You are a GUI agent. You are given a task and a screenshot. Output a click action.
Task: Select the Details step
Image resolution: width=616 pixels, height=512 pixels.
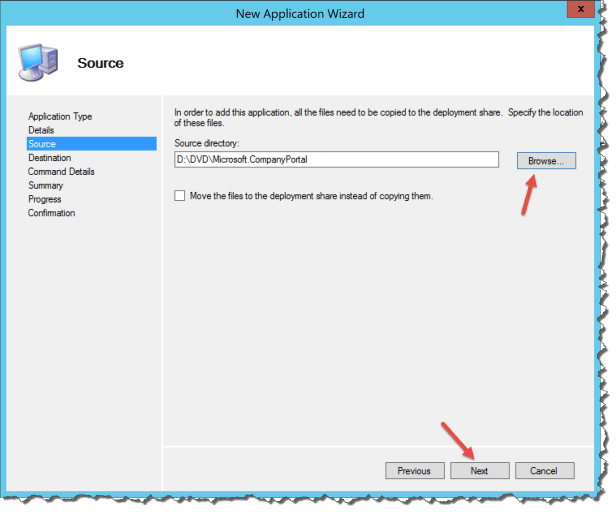pos(41,130)
